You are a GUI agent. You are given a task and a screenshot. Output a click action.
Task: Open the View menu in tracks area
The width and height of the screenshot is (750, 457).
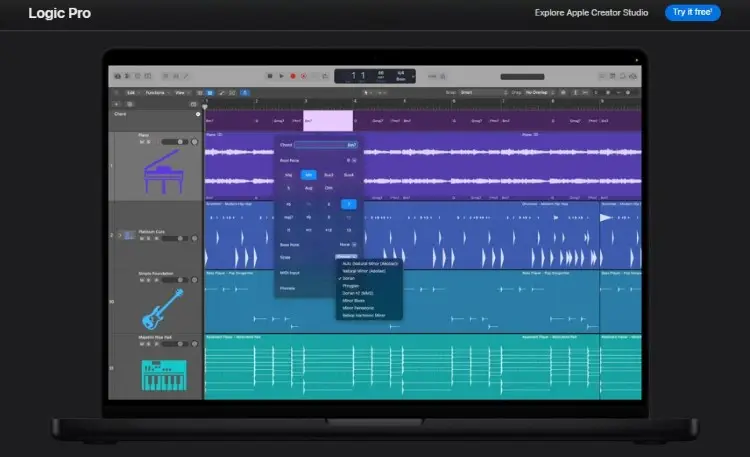(182, 93)
